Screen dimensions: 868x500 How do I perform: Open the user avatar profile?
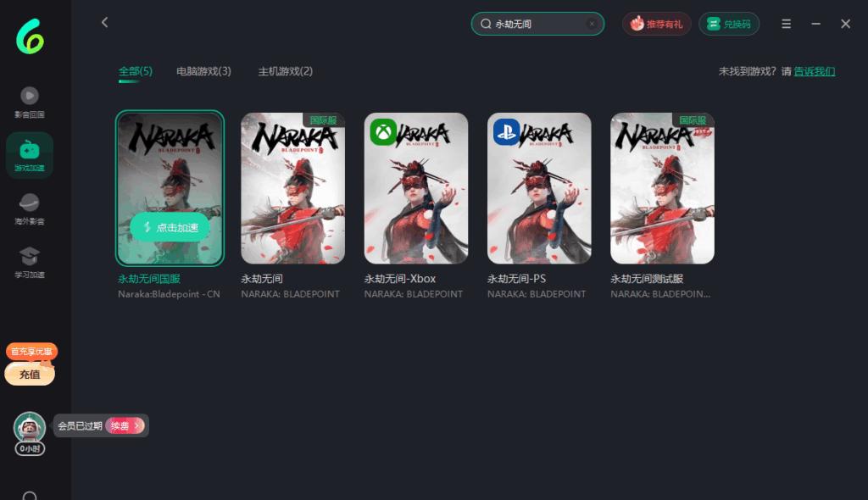coord(30,427)
